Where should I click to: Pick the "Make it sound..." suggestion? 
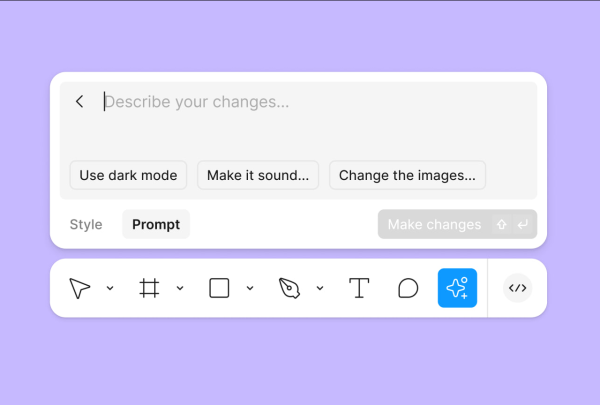pos(258,175)
